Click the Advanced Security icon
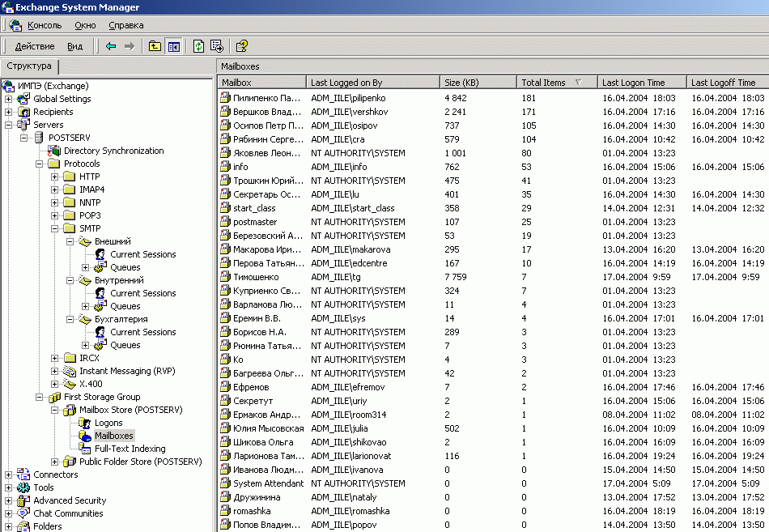 (23, 500)
